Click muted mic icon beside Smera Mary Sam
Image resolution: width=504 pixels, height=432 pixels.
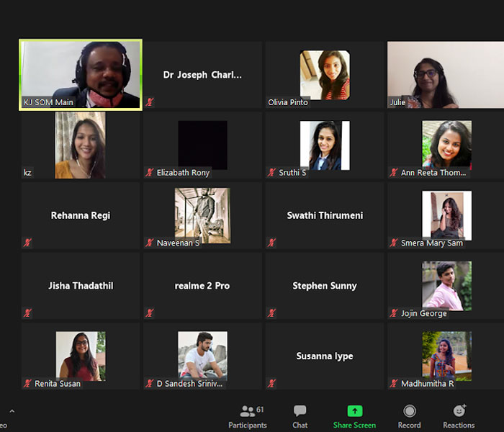(x=394, y=243)
